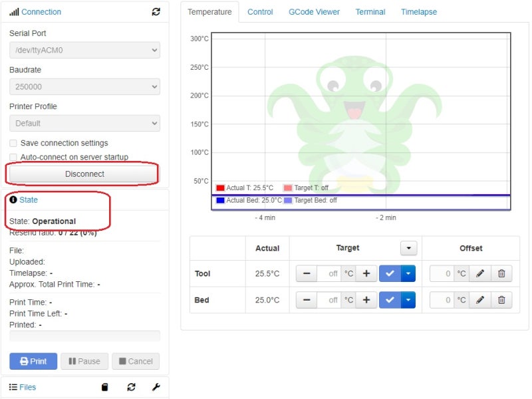Edit the Bed temperature offset with the pencil
The image size is (532, 399).
pos(480,300)
